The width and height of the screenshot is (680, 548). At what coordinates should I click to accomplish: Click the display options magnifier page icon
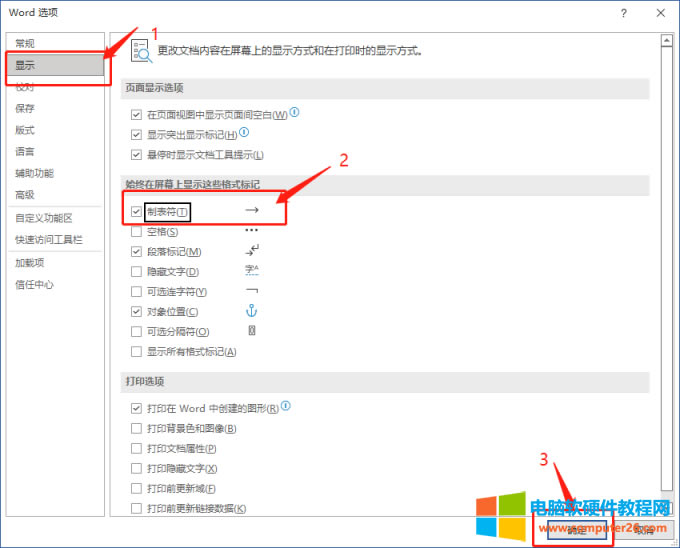(141, 51)
